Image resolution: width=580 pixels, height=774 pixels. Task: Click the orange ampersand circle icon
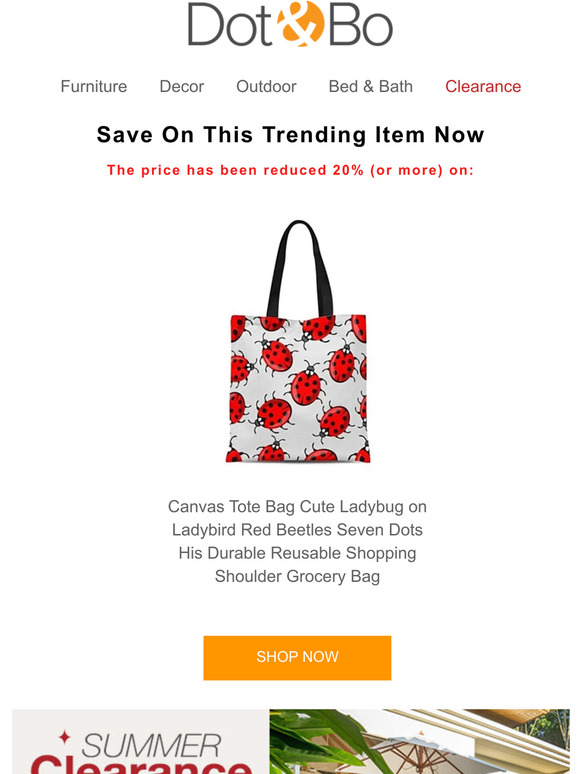300,24
